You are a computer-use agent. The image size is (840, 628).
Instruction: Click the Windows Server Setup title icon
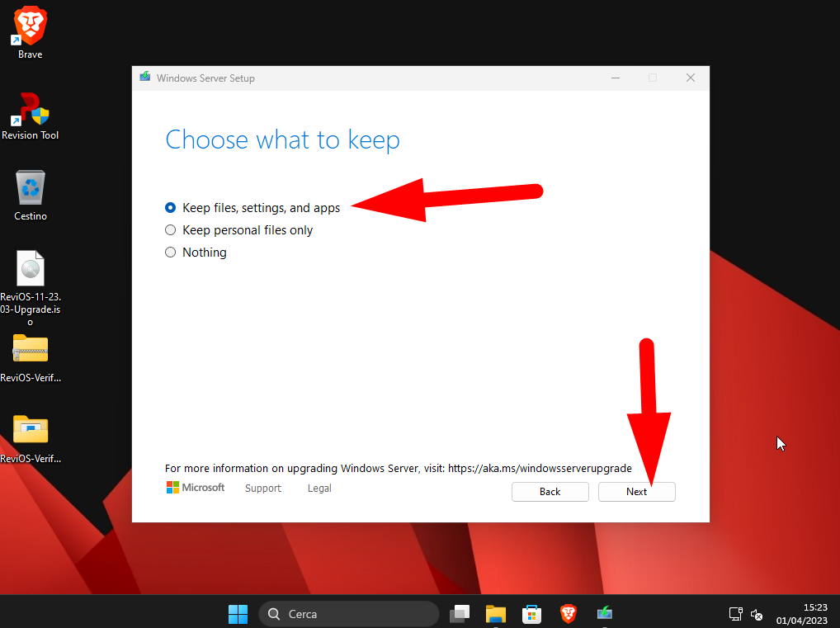[x=144, y=78]
